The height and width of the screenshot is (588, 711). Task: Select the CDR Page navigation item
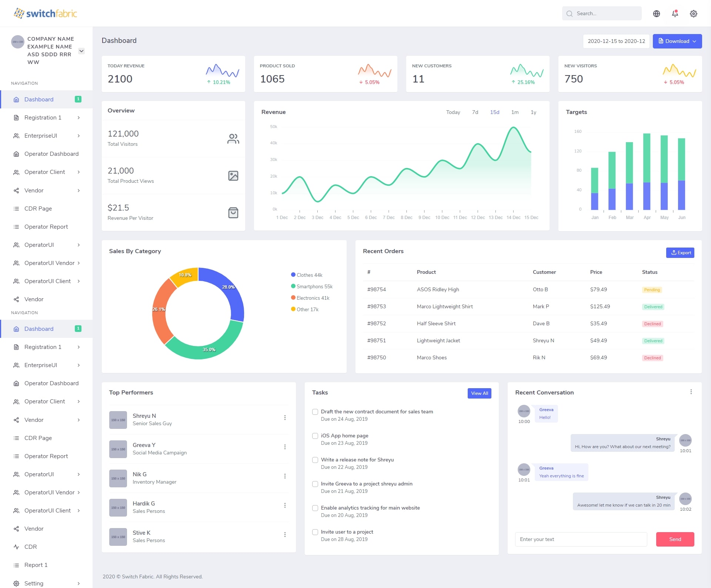pos(38,209)
